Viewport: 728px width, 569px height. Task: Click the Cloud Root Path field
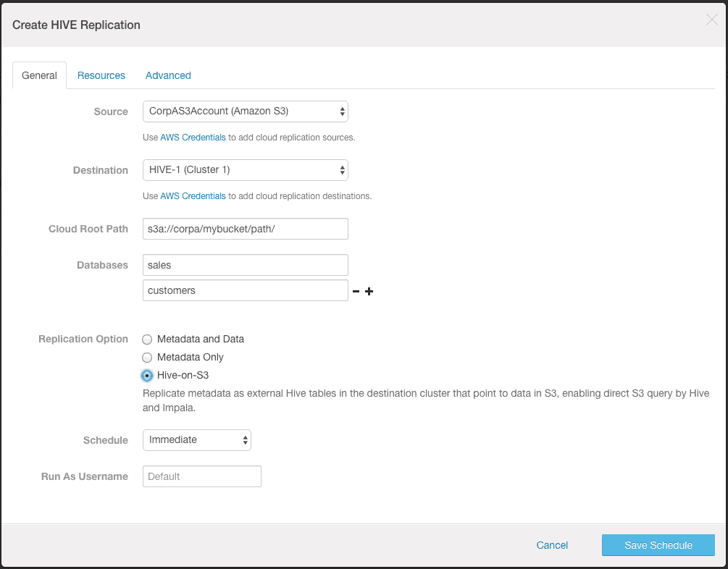click(246, 229)
